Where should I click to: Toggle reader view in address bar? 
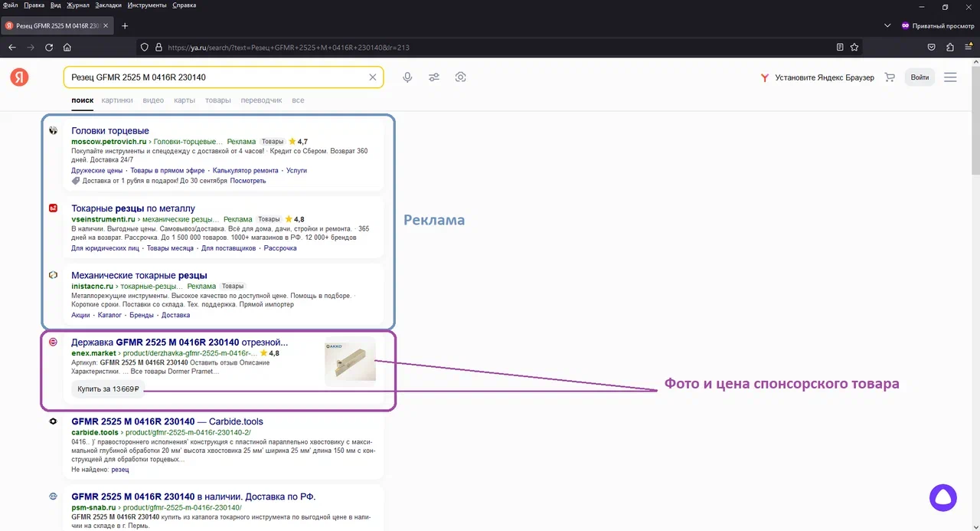[840, 47]
